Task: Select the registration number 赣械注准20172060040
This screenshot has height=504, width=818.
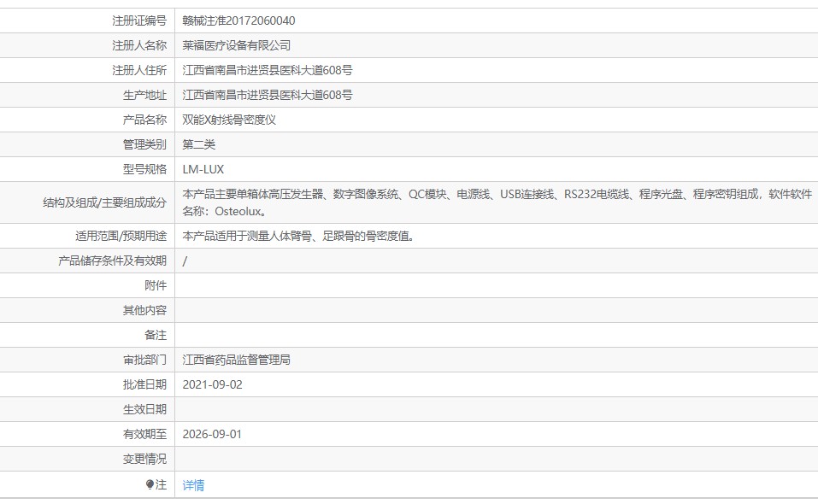Action: click(238, 21)
